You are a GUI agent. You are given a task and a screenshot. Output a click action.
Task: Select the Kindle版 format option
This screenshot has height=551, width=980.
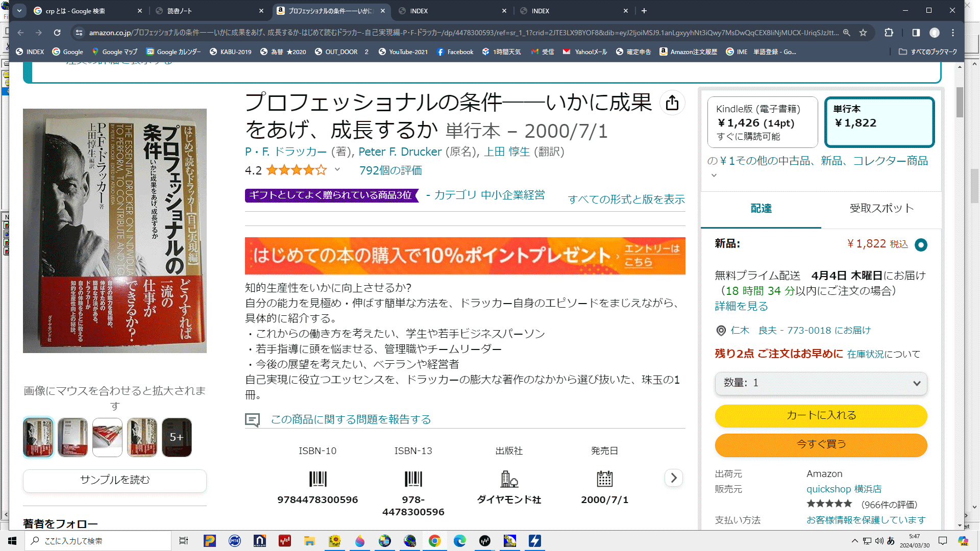pyautogui.click(x=763, y=122)
